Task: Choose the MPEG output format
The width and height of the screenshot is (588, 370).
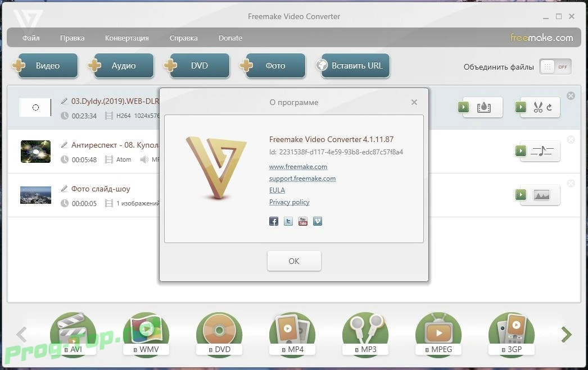Action: pyautogui.click(x=438, y=334)
